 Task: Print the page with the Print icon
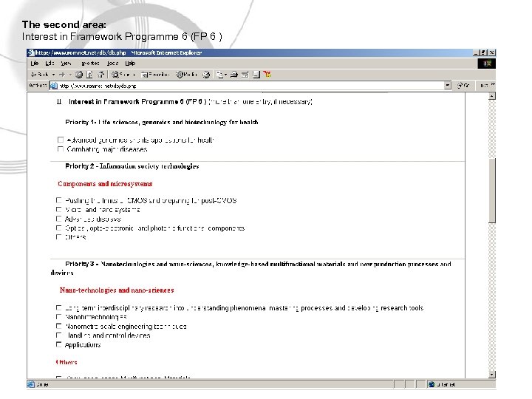233,75
